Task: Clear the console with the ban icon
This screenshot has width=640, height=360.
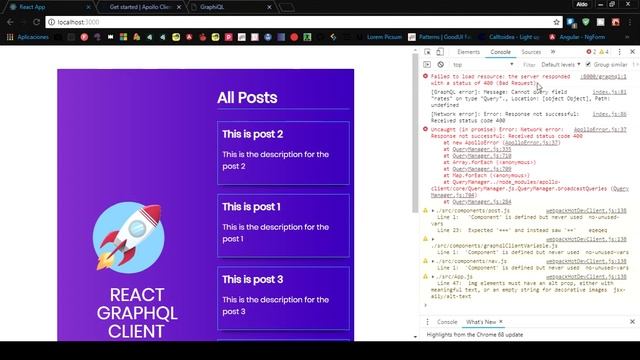Action: point(440,64)
